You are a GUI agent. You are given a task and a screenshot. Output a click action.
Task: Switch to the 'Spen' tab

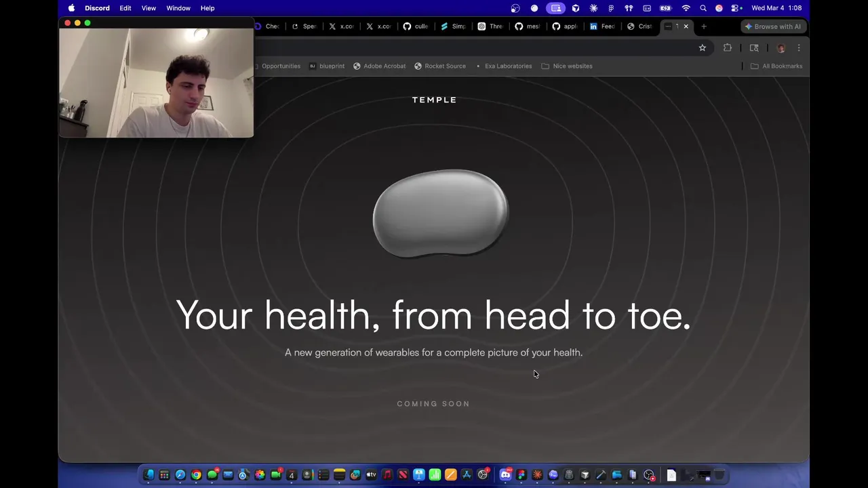pos(304,26)
